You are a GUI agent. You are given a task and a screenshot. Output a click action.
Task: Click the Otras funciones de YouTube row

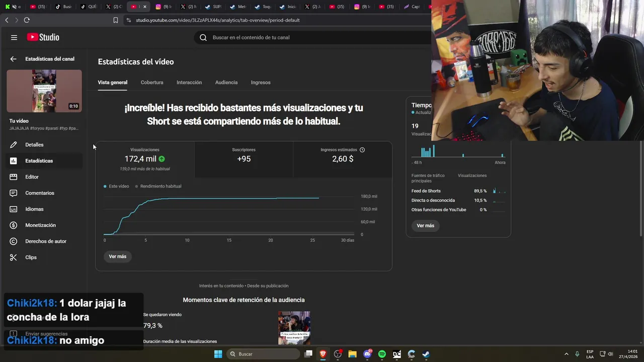(458, 210)
